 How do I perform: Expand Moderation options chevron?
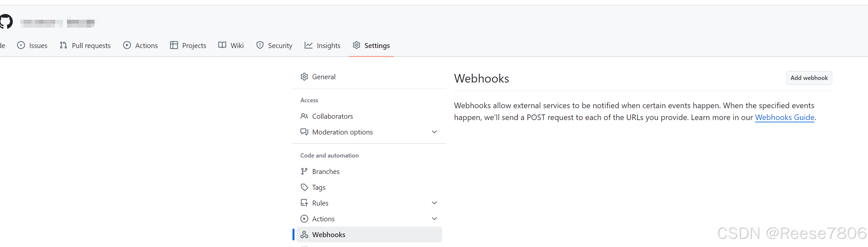pos(434,132)
